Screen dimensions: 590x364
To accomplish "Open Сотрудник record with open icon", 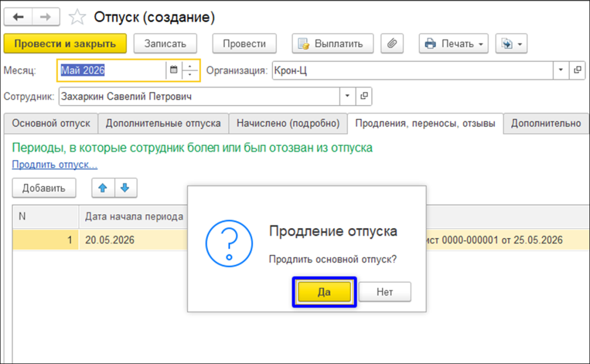I will (x=364, y=96).
